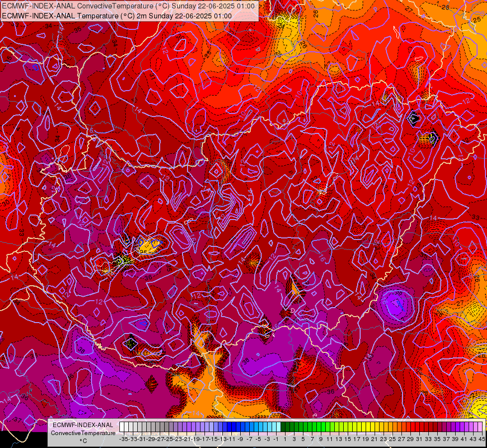Pick the darkest green swatch above legend value 1
The height and width of the screenshot is (448, 487).
[x=283, y=427]
